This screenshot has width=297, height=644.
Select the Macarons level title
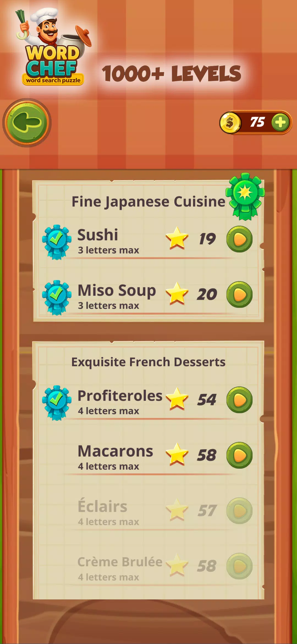click(x=116, y=451)
